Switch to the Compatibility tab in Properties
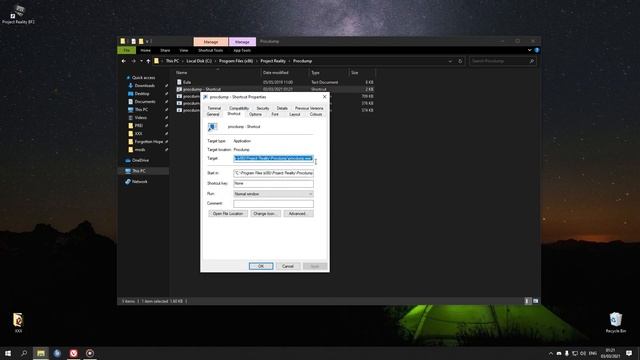This screenshot has width=640, height=360. click(x=239, y=109)
